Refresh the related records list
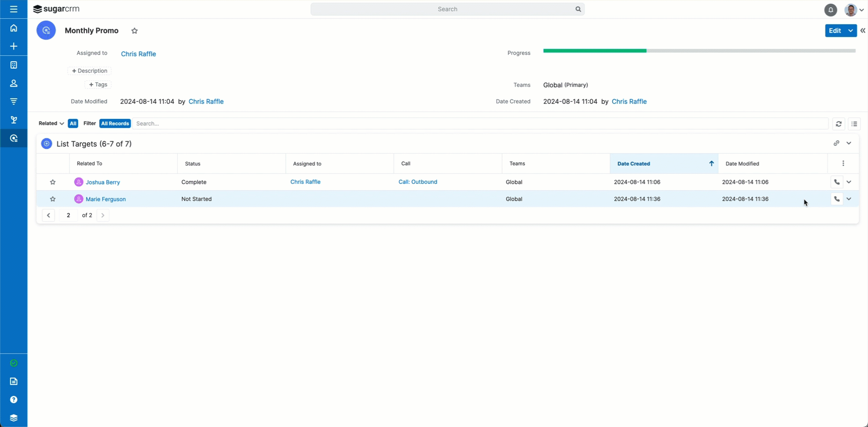Viewport: 868px width, 427px height. tap(838, 123)
